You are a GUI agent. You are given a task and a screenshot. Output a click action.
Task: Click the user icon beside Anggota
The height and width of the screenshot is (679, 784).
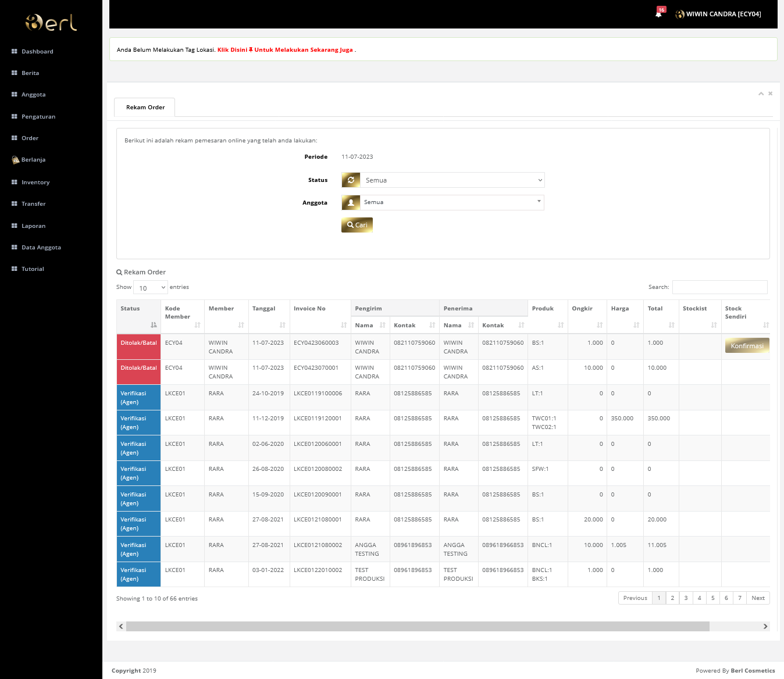pos(351,202)
